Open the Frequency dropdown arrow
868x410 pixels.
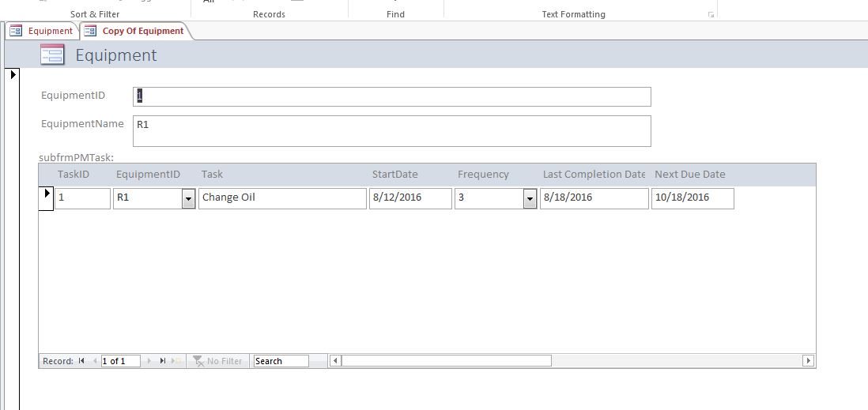coord(530,198)
